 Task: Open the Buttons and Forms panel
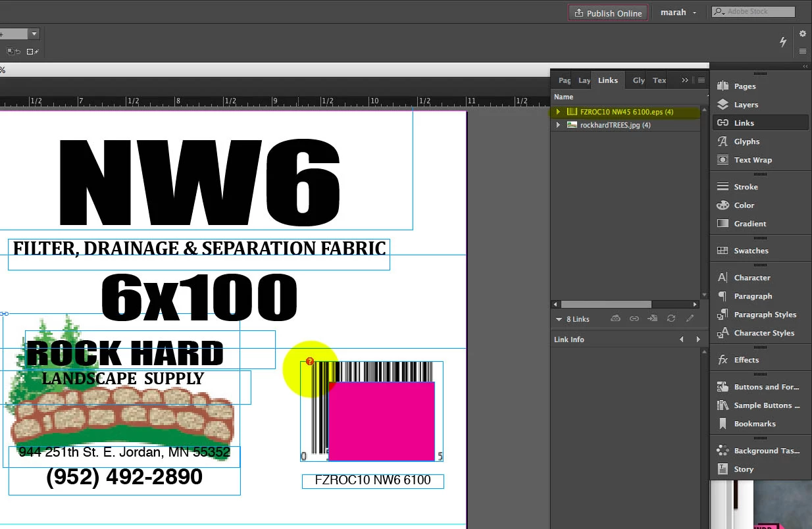760,387
